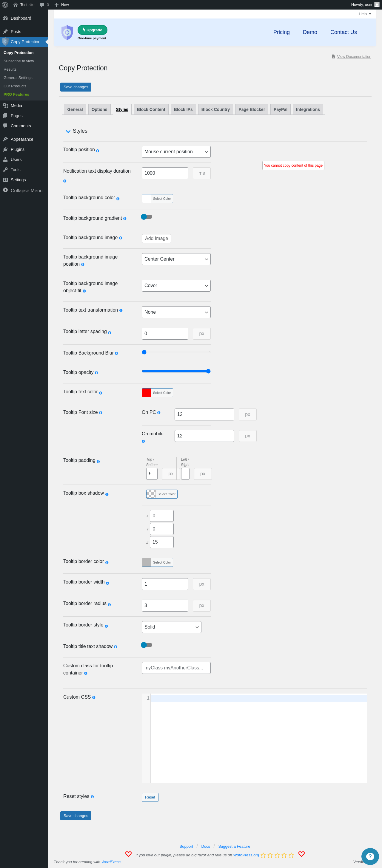Open the View Documentation link

pos(354,57)
